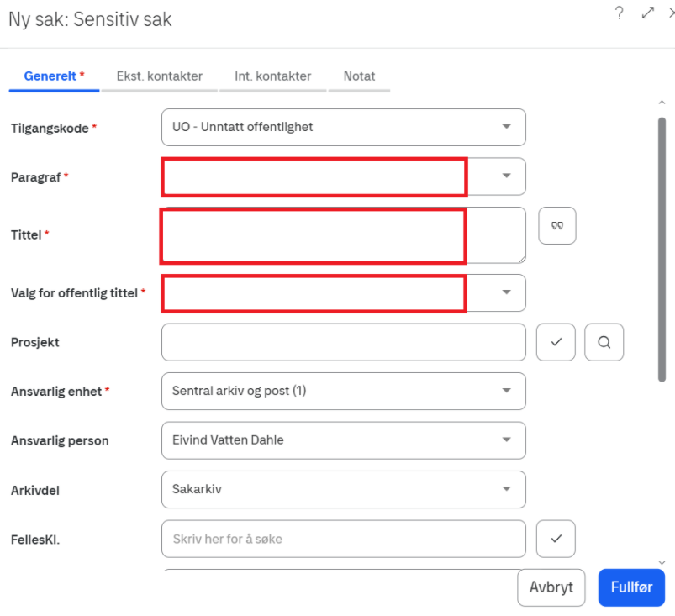Click the checkmark icon next to FellesKl.
The image size is (675, 616).
tap(556, 539)
